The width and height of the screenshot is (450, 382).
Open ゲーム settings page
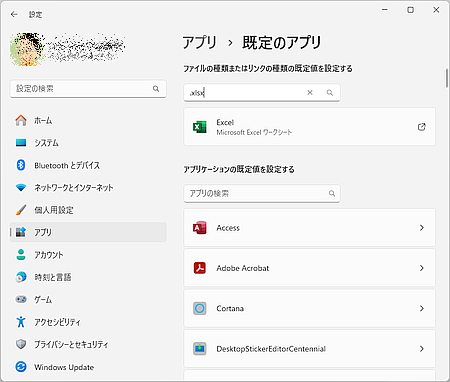(x=88, y=299)
